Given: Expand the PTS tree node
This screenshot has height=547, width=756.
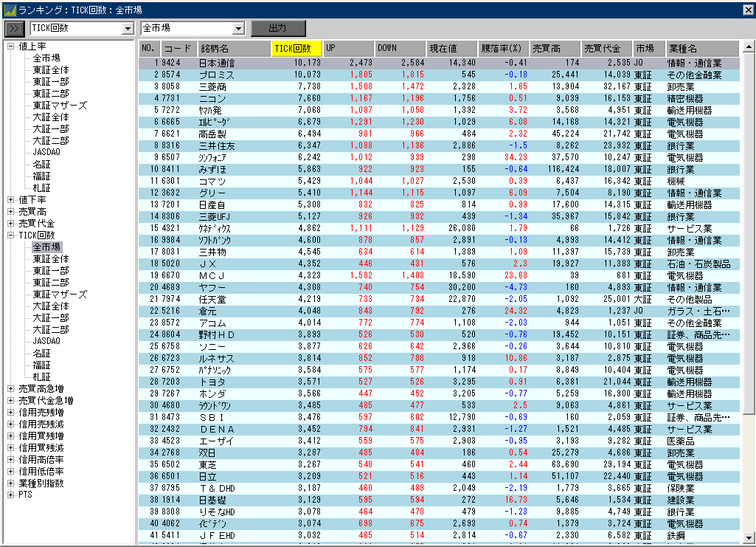Looking at the screenshot, I should point(10,495).
